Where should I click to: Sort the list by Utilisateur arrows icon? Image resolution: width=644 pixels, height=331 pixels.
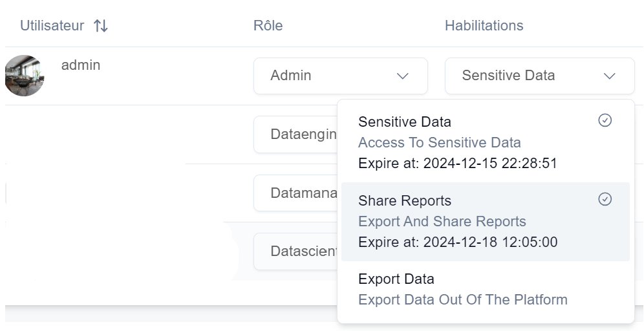(x=100, y=26)
